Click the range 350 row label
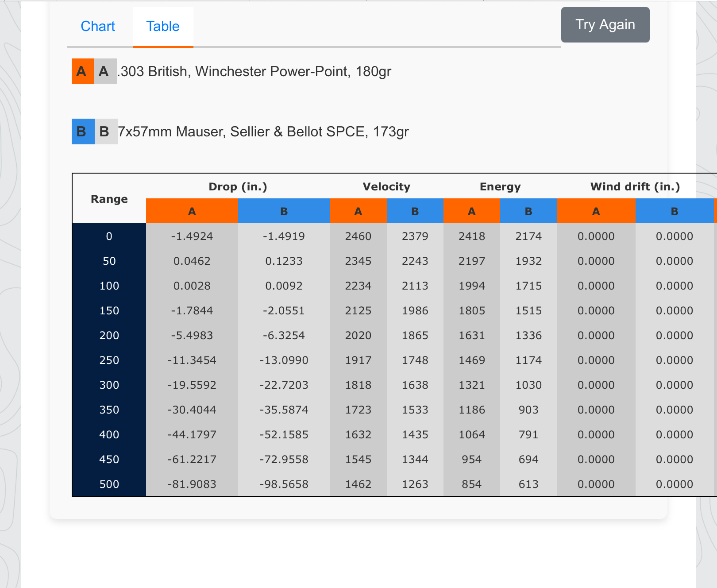Screen dimensions: 717x588 (109, 410)
